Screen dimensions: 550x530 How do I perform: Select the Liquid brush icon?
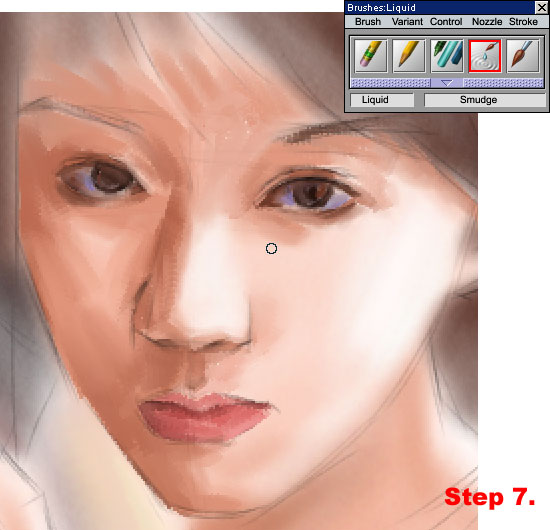tap(485, 56)
